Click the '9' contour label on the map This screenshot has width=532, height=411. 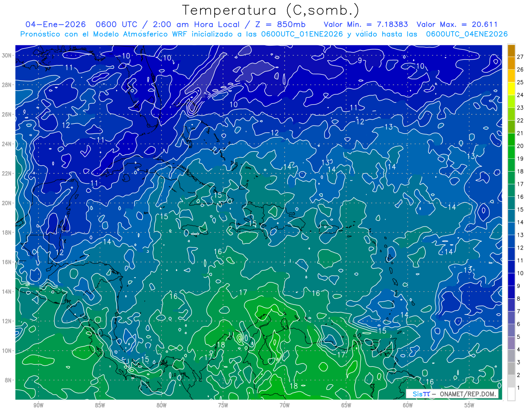click(360, 60)
